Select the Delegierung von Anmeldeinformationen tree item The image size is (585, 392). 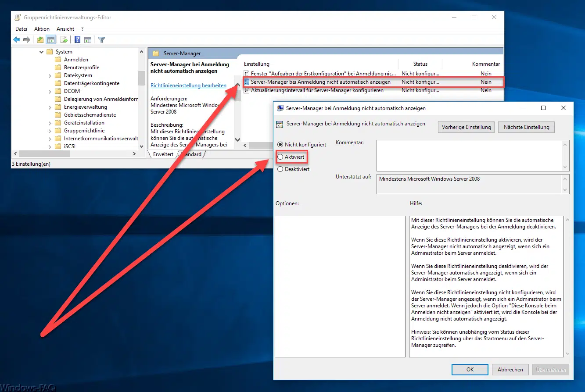101,99
